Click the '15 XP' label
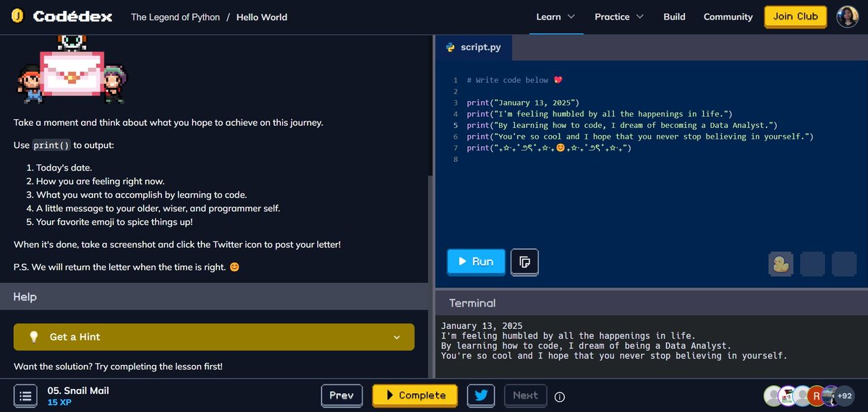The width and height of the screenshot is (868, 412). [59, 403]
